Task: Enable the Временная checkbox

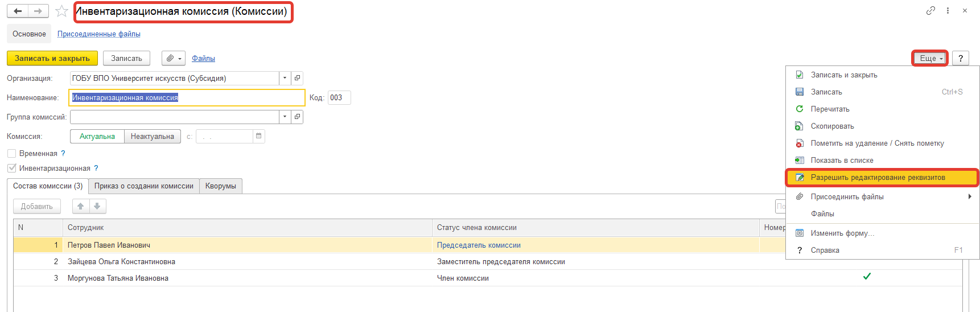Action: click(11, 153)
